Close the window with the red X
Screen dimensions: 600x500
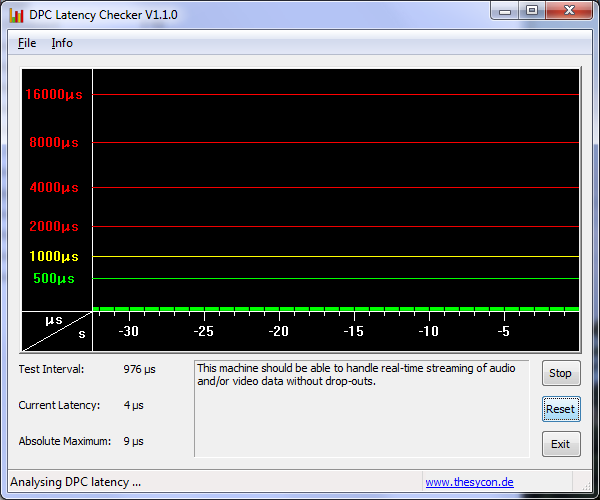[569, 11]
